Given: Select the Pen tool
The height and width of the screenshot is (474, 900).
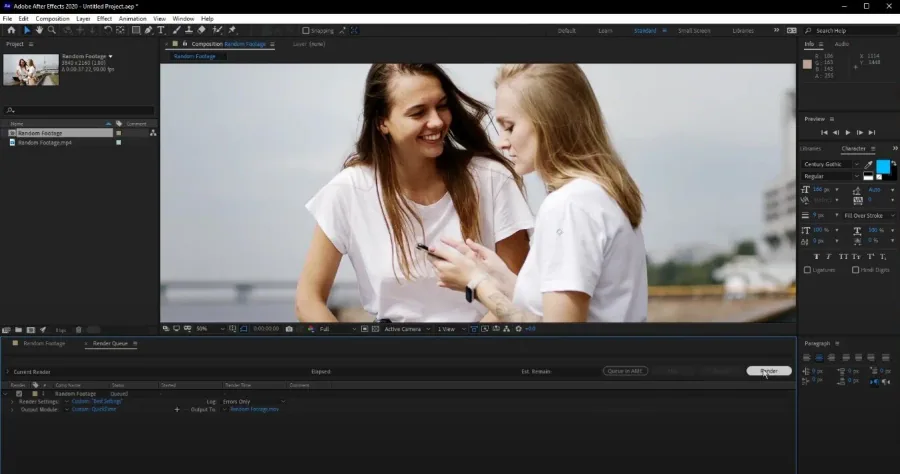Looking at the screenshot, I should click(x=149, y=30).
